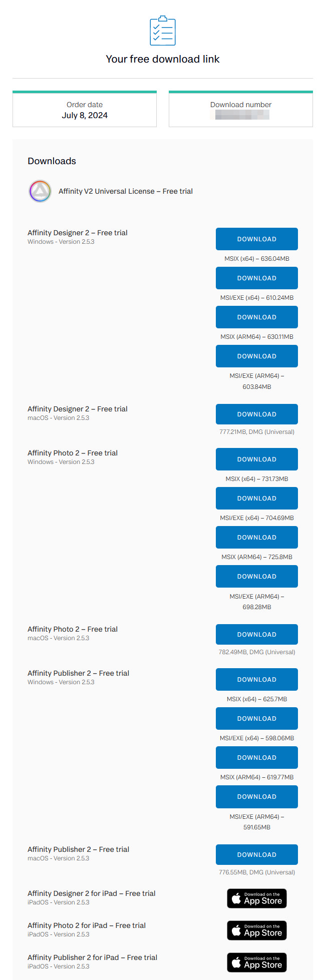Open App Store badge for Affinity Publisher 2 iPad
This screenshot has height=980, width=322.
257,962
